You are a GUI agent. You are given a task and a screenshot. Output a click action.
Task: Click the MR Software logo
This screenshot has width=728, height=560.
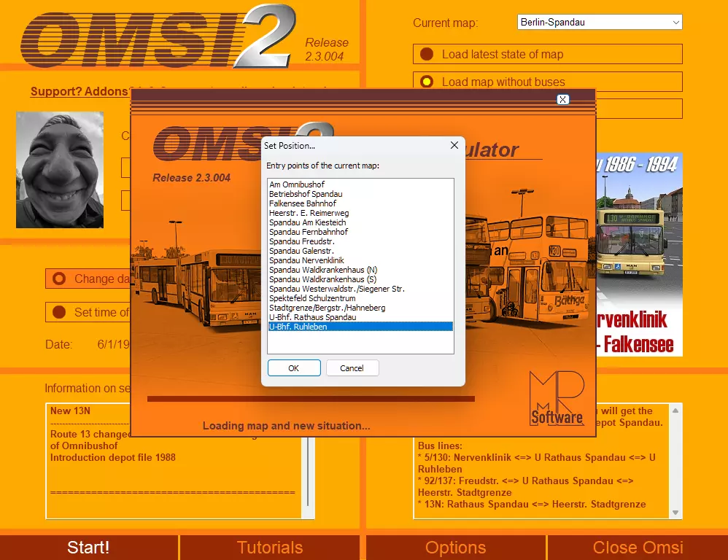coord(557,398)
